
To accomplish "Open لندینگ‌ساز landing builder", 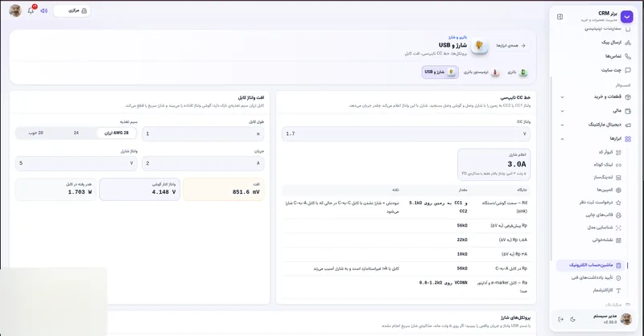I will (x=603, y=177).
